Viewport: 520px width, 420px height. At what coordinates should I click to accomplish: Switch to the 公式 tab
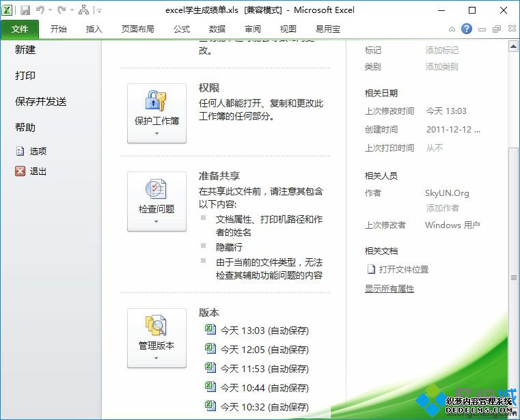[x=182, y=29]
